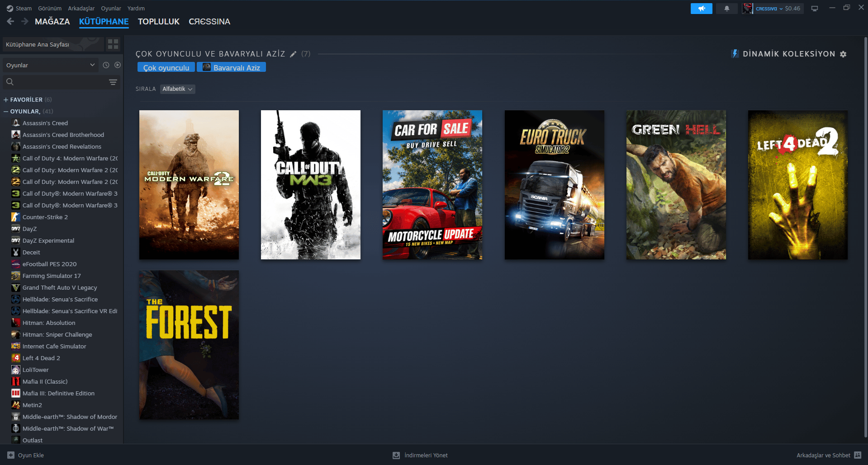Switch to Big Picture mode monitor icon

815,9
